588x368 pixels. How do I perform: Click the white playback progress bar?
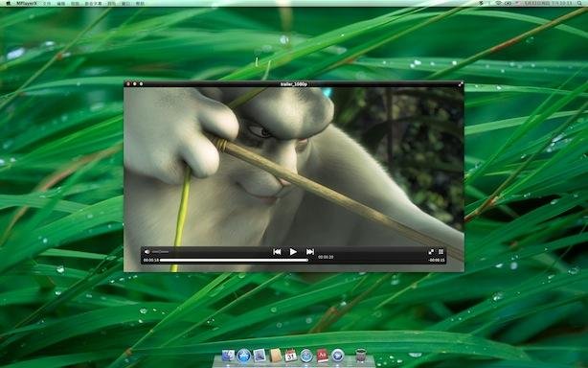pyautogui.click(x=234, y=260)
